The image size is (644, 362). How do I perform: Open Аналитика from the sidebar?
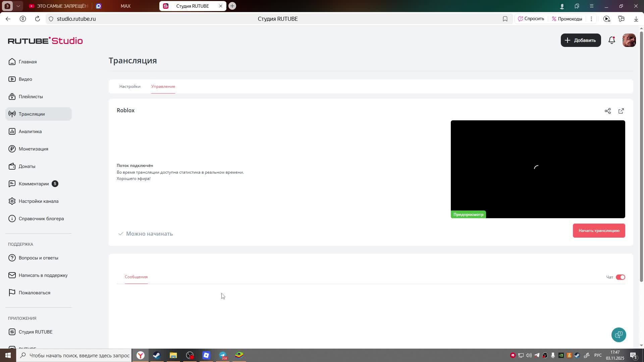[30, 131]
